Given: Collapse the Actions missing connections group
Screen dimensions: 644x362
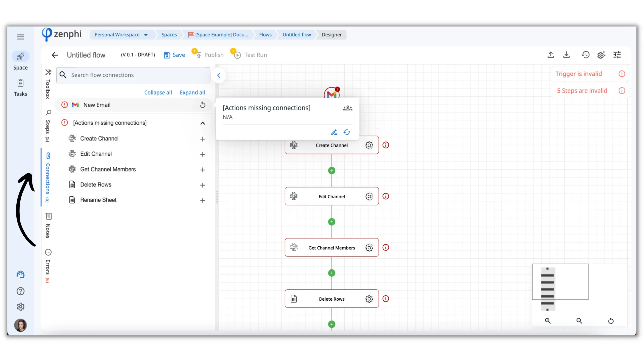Looking at the screenshot, I should 203,123.
